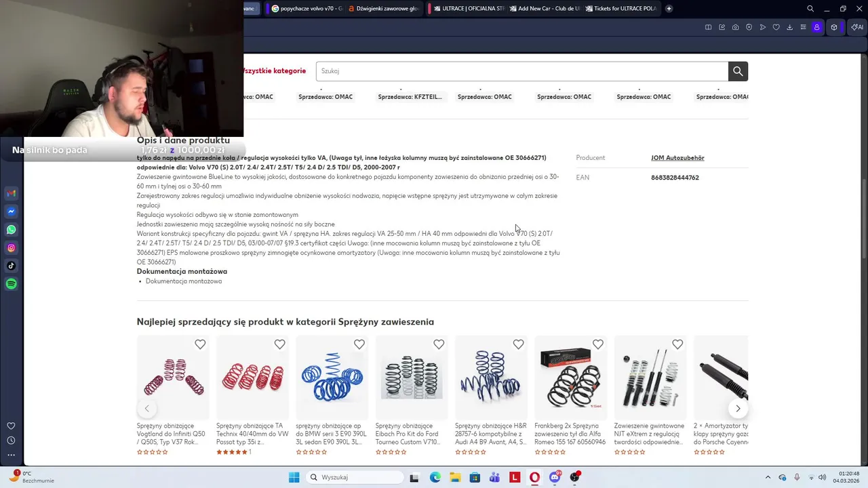Open Microsoft Edge from taskbar
The image size is (868, 488).
pyautogui.click(x=435, y=477)
